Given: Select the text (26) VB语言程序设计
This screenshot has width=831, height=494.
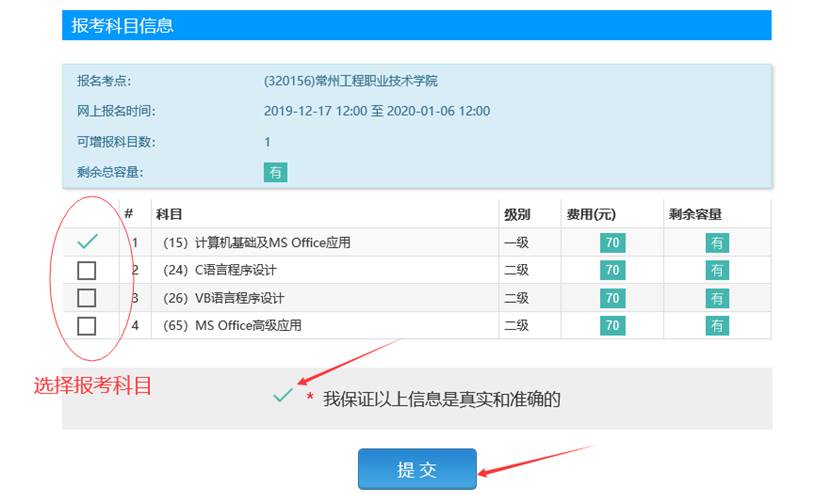Looking at the screenshot, I should click(223, 298).
